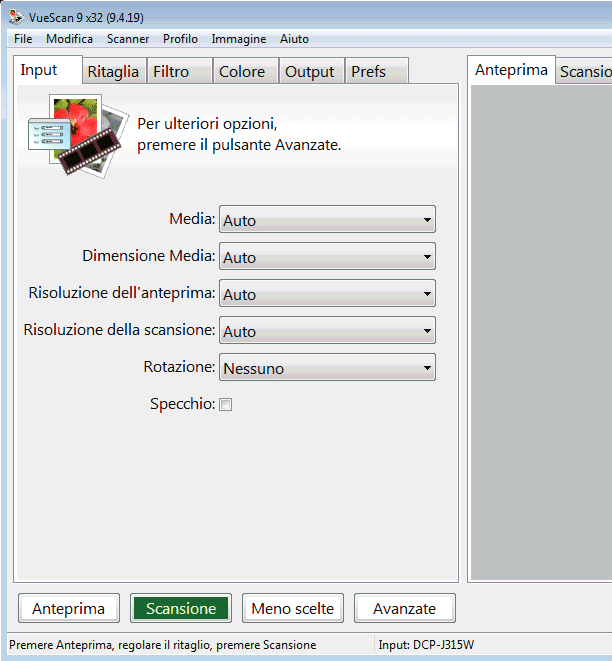This screenshot has width=612, height=661.
Task: Go to the Prefs tab
Action: [369, 71]
